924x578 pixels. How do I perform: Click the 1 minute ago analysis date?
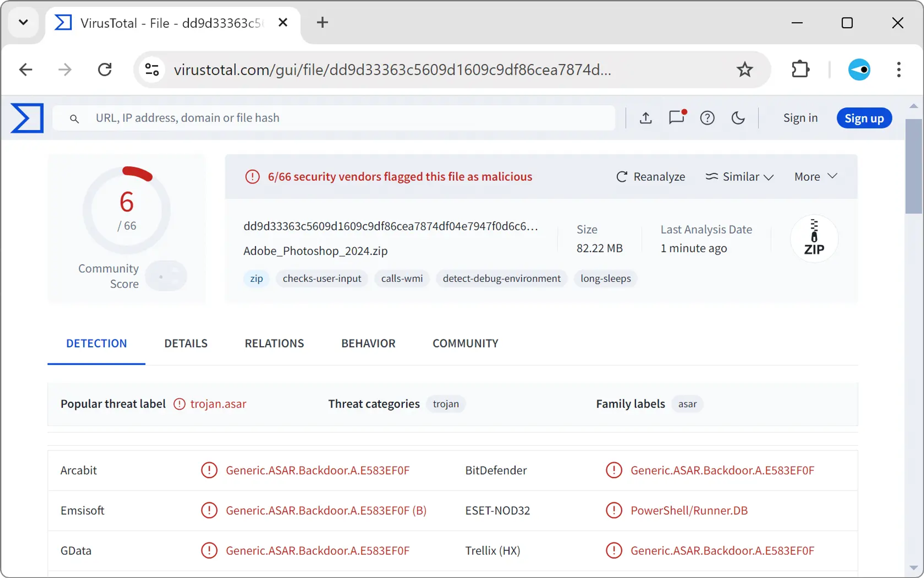pyautogui.click(x=693, y=248)
